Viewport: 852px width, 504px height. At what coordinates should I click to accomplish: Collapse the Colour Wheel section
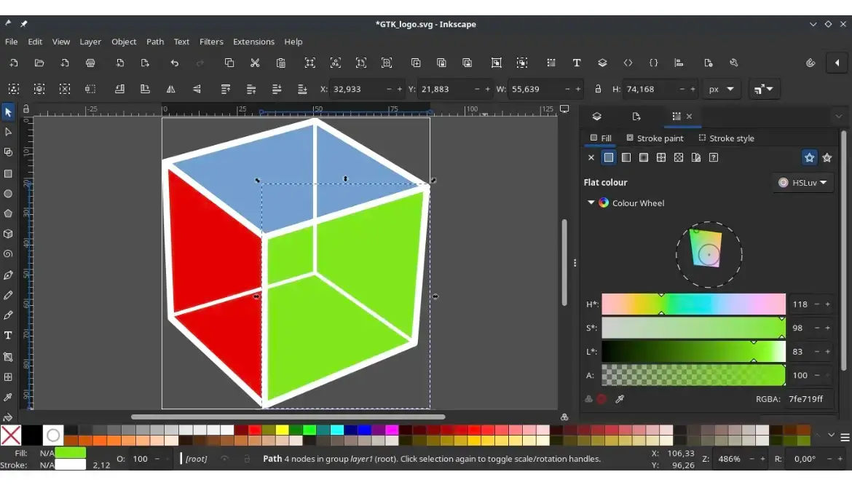[x=591, y=203]
